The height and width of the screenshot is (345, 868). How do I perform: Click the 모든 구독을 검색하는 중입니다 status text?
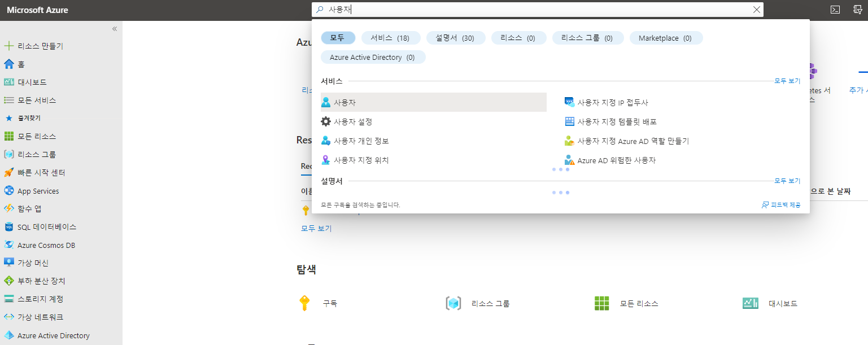click(360, 205)
